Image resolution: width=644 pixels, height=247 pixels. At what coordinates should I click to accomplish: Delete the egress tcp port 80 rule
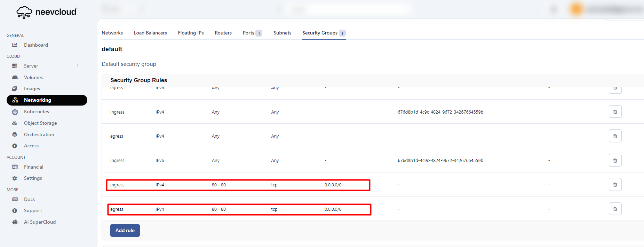point(615,209)
